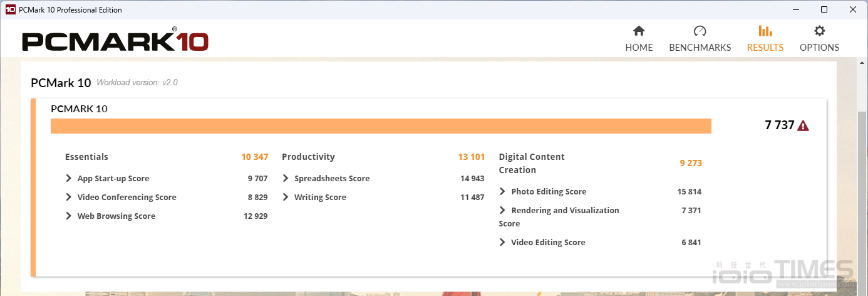Expand the App Start-up Score row

69,179
